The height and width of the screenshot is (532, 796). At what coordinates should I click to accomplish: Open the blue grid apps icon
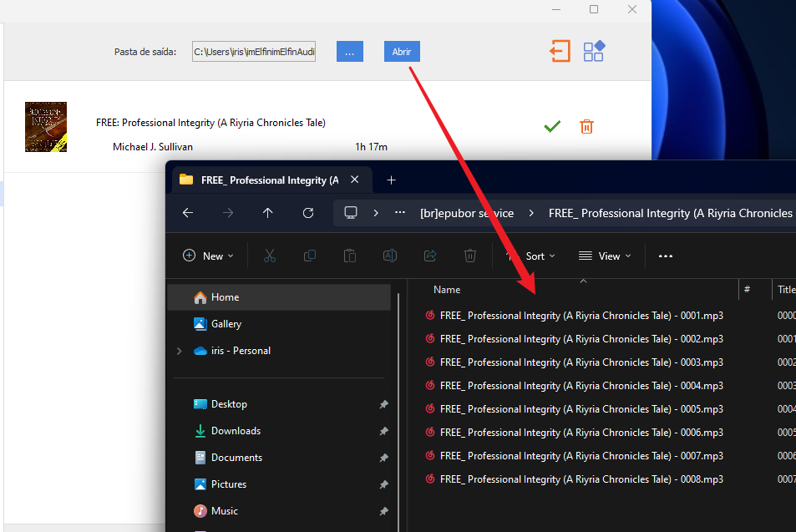(x=593, y=51)
